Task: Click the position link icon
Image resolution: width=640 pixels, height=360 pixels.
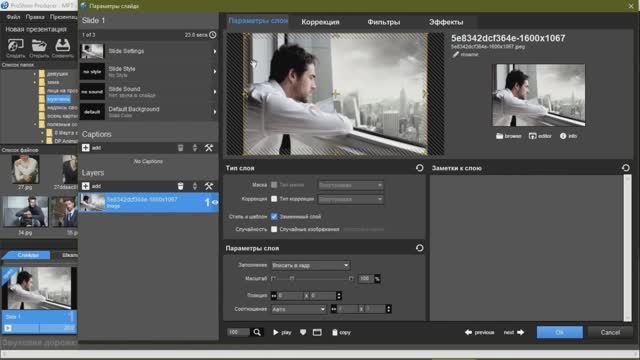Action: click(274, 296)
